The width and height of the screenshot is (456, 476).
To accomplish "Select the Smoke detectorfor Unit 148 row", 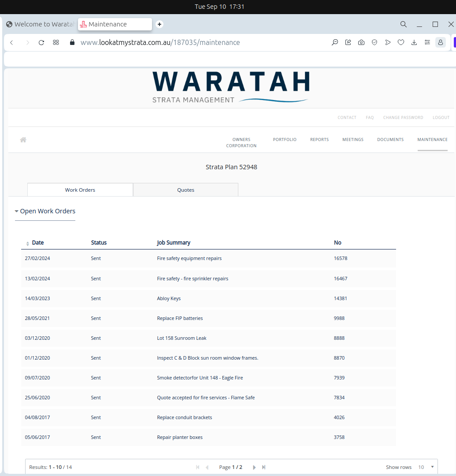I will (208, 378).
